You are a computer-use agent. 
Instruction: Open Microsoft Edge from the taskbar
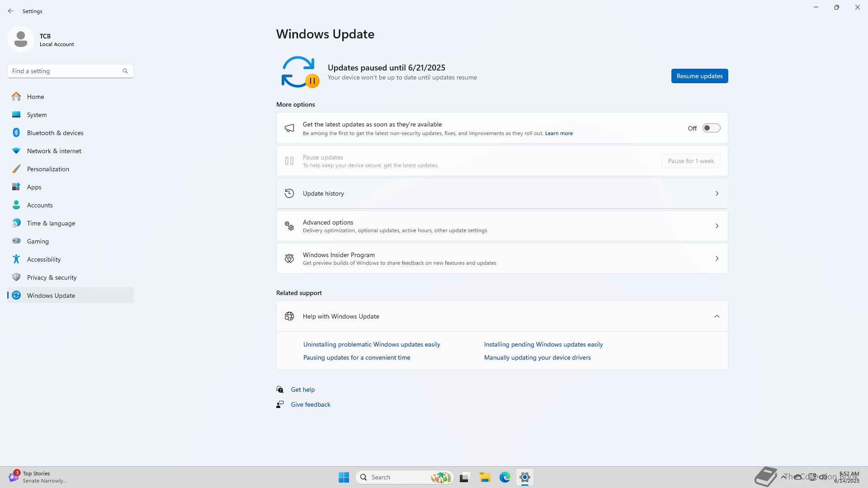(x=505, y=477)
